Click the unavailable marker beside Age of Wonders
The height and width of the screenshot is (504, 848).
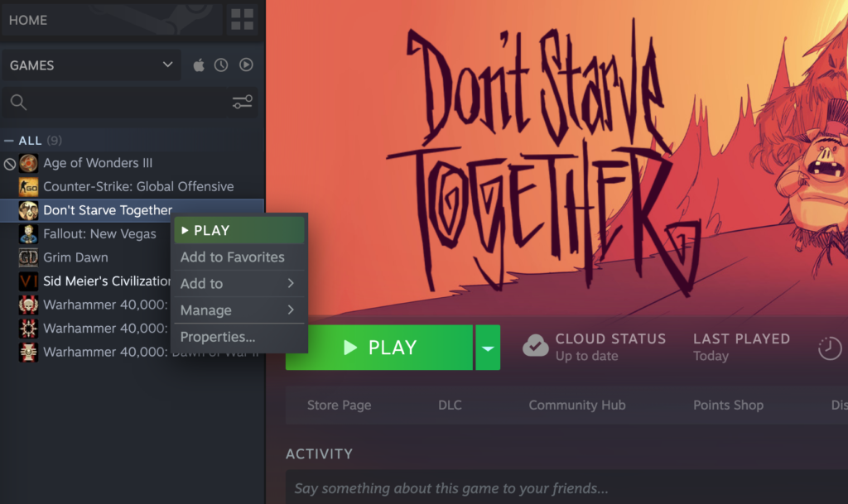click(x=10, y=164)
